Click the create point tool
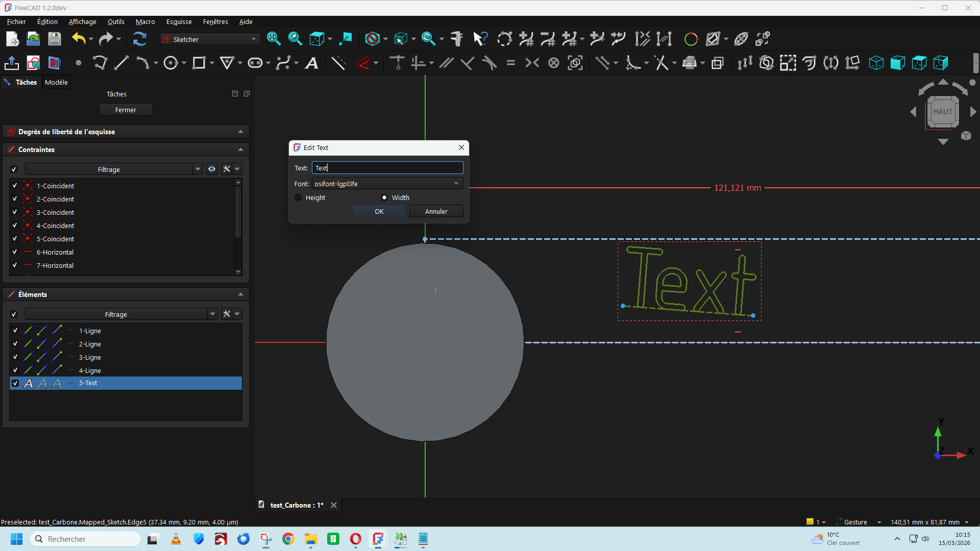The width and height of the screenshot is (980, 551). pos(79,63)
